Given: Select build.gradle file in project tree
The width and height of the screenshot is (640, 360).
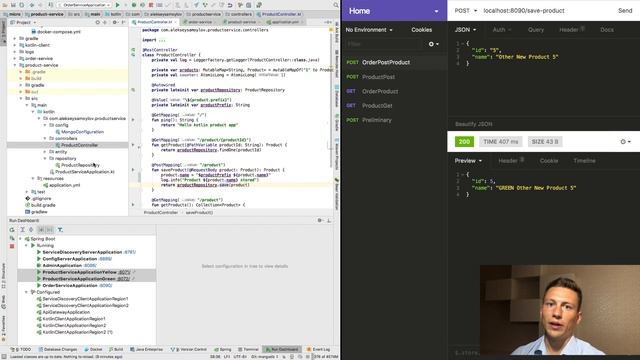Looking at the screenshot, I should 40,205.
